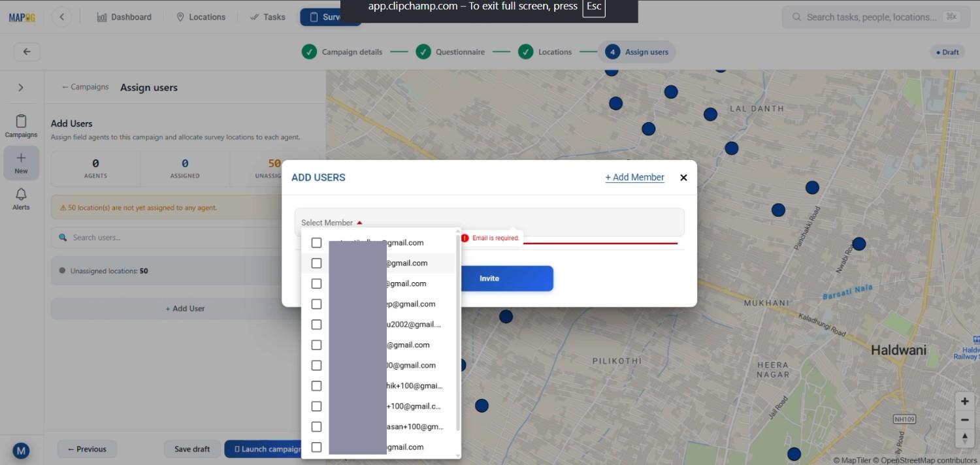Check the member ending 00@gmail.com
This screenshot has height=465, width=980.
(x=316, y=365)
